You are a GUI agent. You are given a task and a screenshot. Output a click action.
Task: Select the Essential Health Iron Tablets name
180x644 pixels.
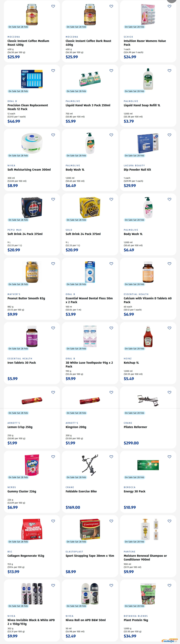[22, 363]
